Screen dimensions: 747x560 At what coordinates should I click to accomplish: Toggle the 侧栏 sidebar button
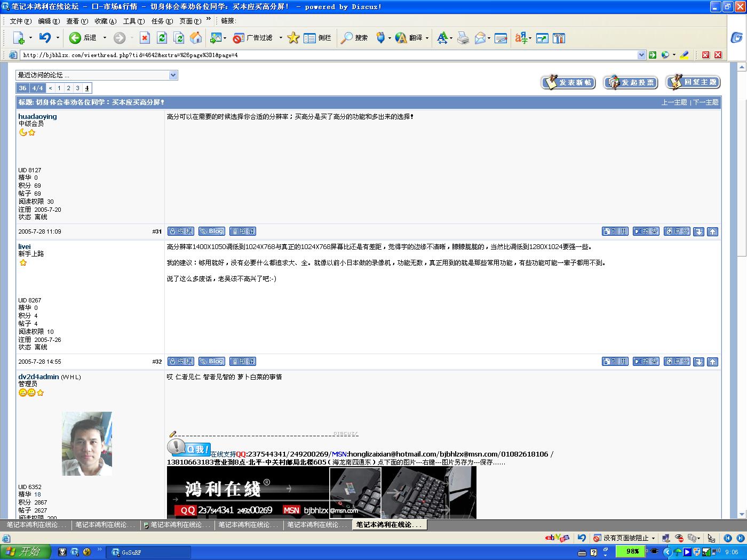click(x=317, y=38)
